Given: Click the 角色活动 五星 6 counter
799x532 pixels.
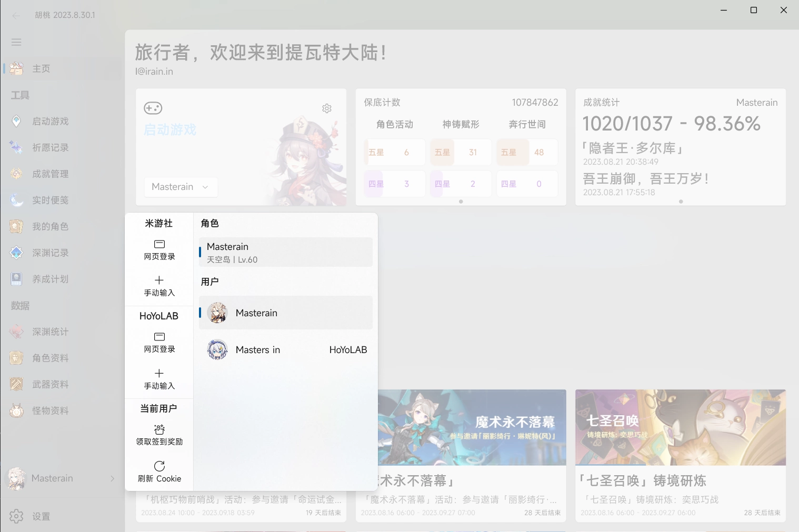Looking at the screenshot, I should [394, 152].
